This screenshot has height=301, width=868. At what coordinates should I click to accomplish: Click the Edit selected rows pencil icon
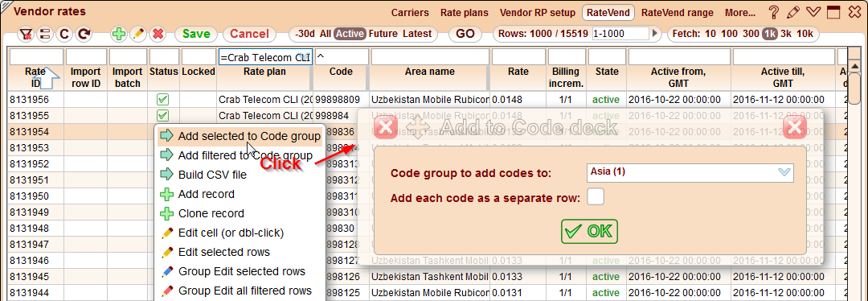point(166,252)
